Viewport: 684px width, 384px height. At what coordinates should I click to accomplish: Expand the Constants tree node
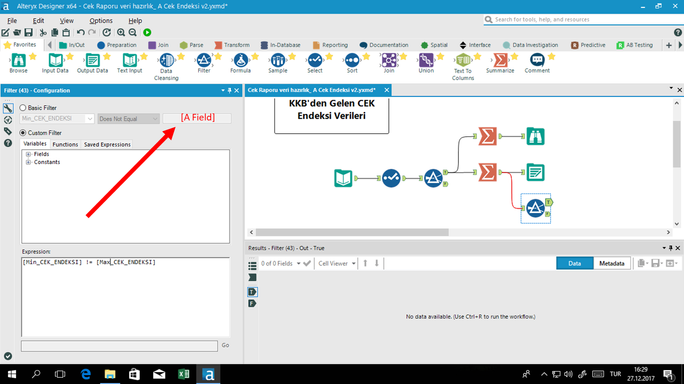(x=28, y=162)
